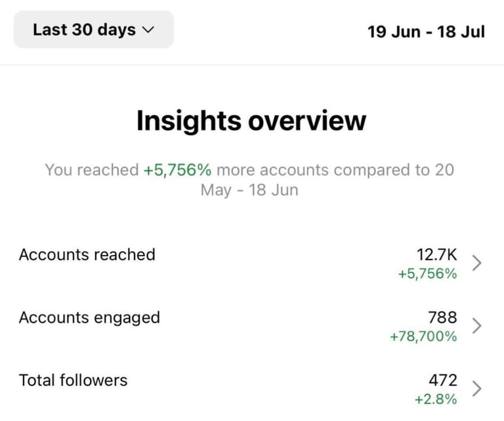Open Accounts reached chevron arrow
504x421 pixels.
477,263
